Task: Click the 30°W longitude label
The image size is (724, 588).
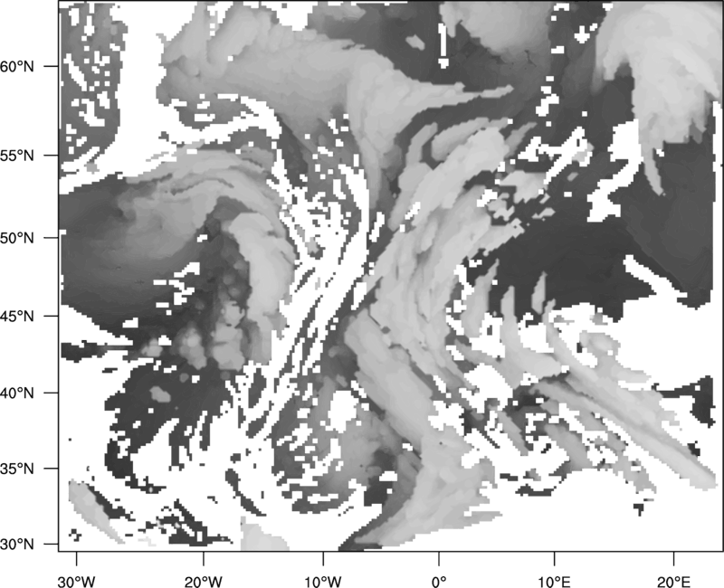Action: pyautogui.click(x=76, y=582)
